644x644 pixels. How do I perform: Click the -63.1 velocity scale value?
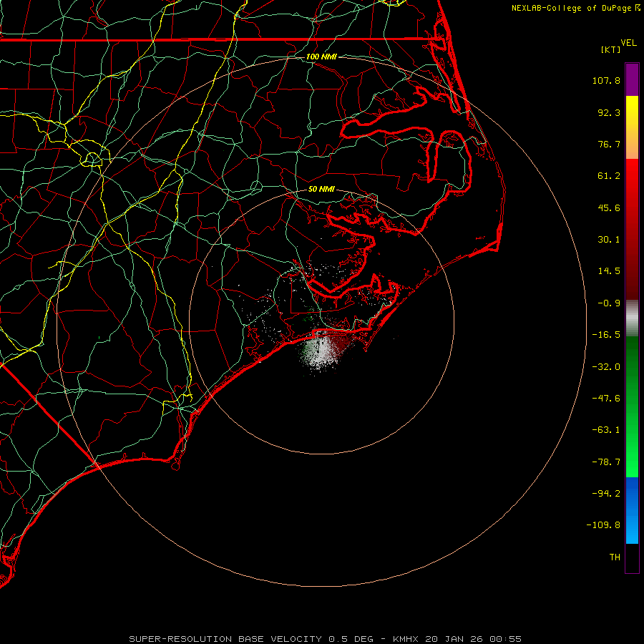click(606, 430)
